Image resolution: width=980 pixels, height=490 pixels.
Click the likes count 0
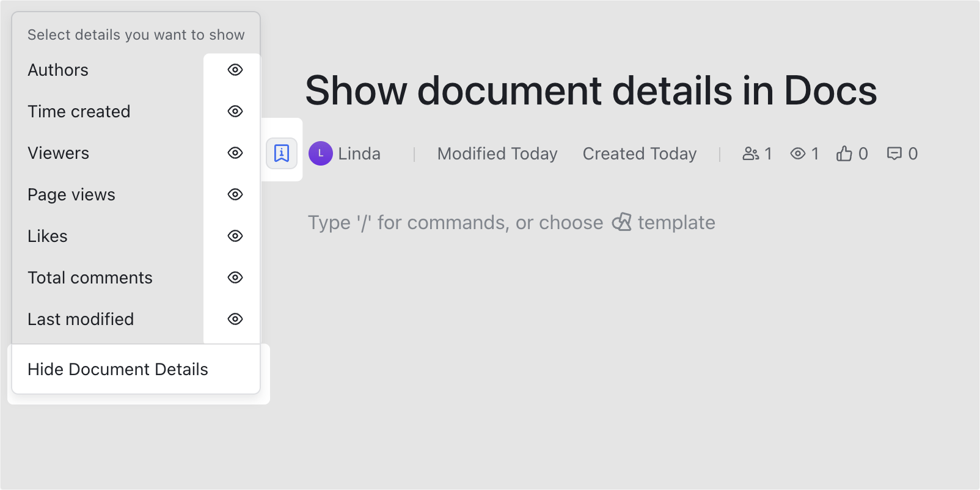[863, 153]
